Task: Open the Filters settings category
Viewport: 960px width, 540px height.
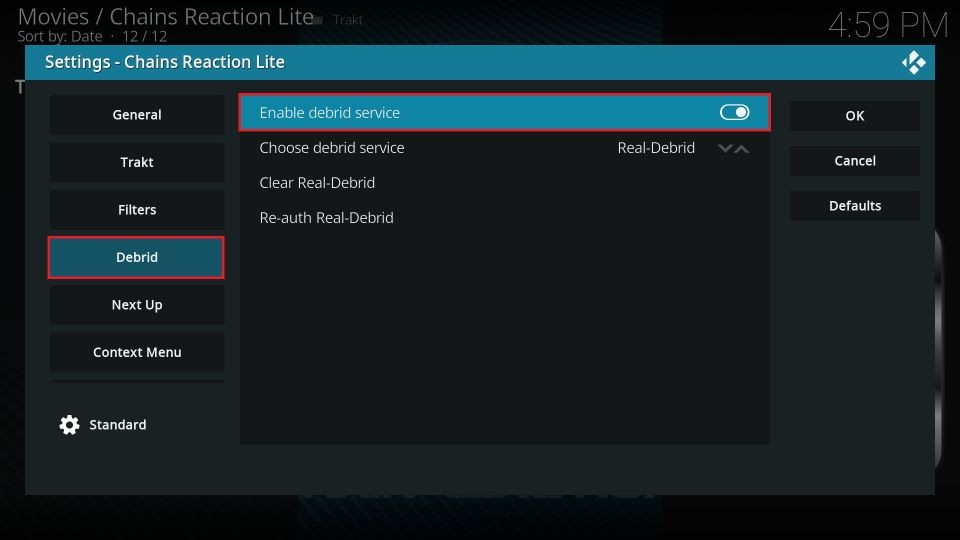Action: tap(137, 210)
